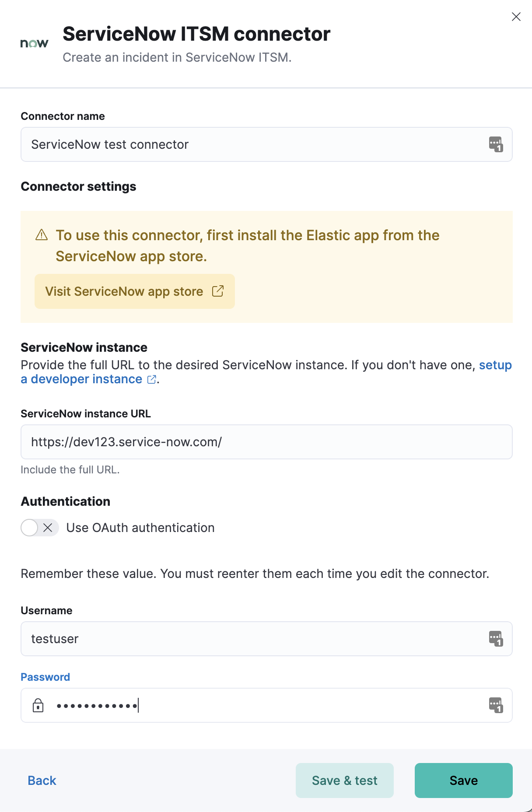
Task: Click the ServiceNow logo
Action: coord(34,43)
